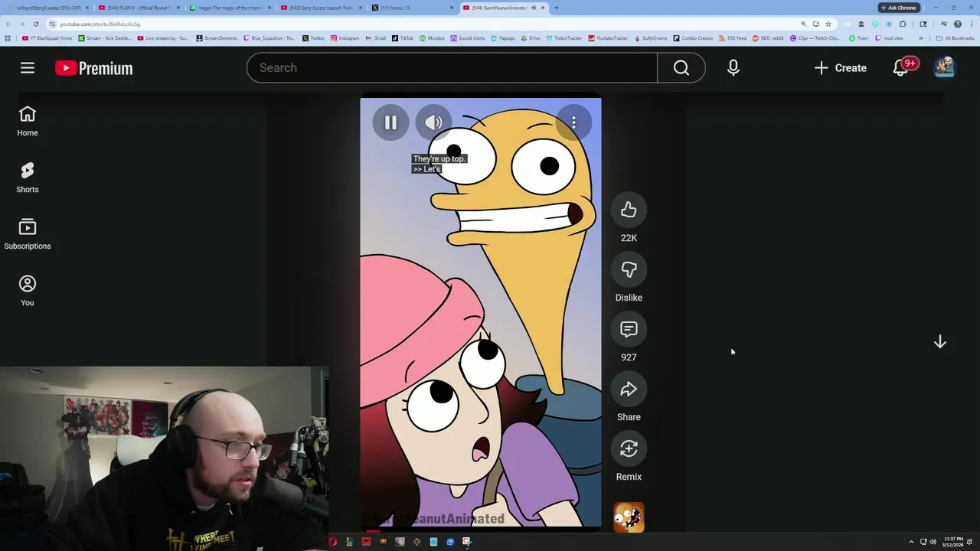Share this Short

point(629,390)
